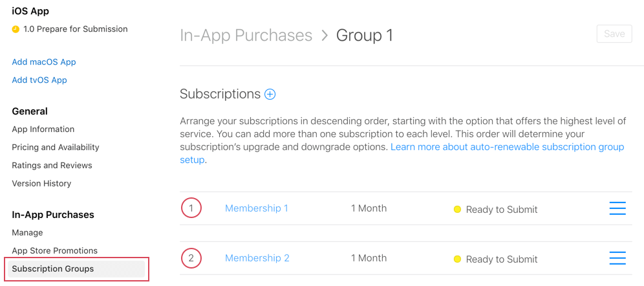Open App Information page
The image size is (644, 286).
pyautogui.click(x=43, y=129)
